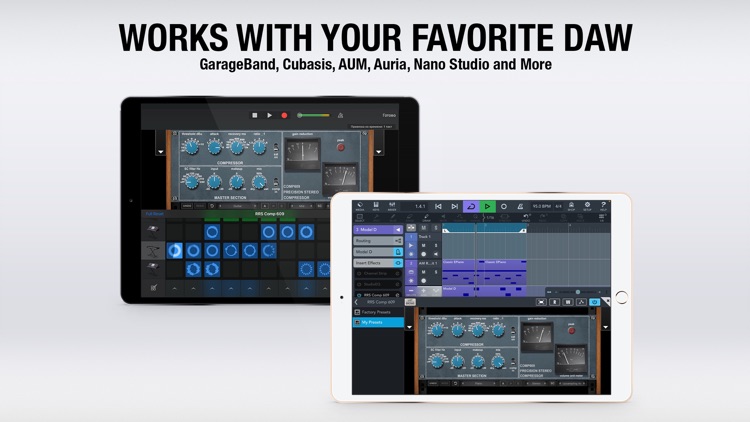Solo Track 1 in Cubasis track list
Screen dimensions: 750x422
[435, 245]
